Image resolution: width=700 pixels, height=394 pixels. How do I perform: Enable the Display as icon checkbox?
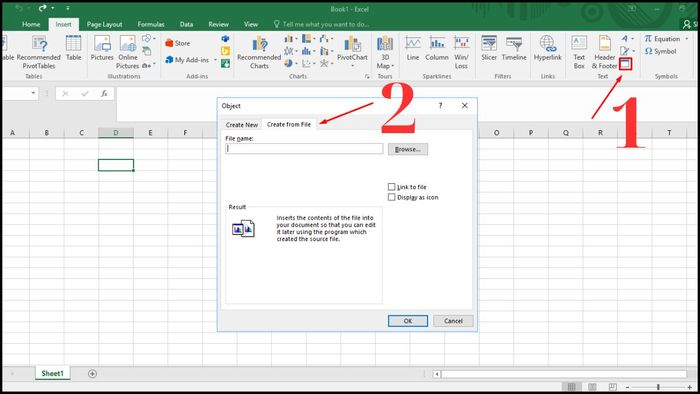click(392, 197)
